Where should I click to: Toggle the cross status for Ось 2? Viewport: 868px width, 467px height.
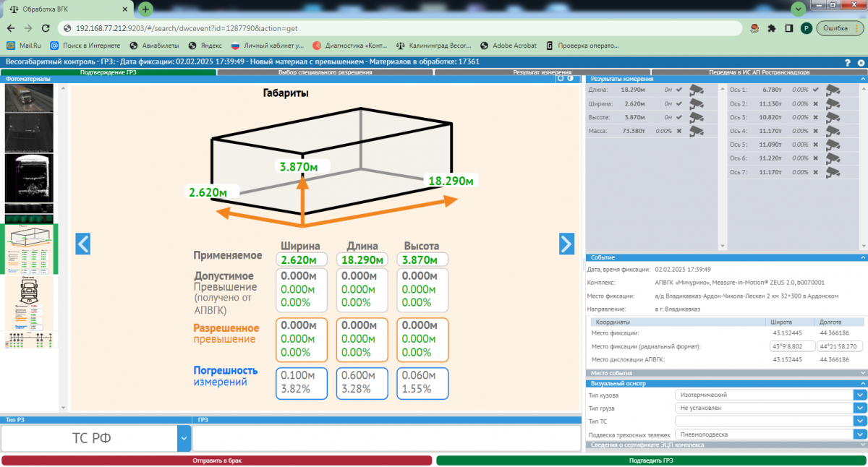point(816,104)
